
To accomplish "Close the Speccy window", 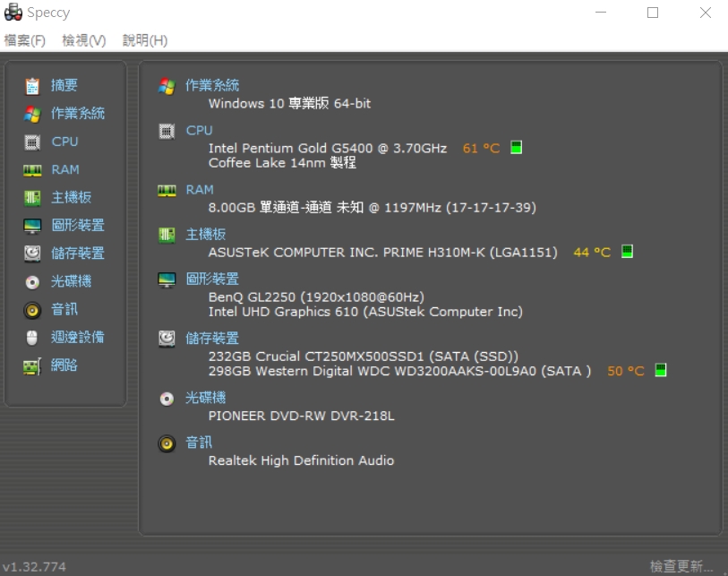I will click(x=706, y=13).
